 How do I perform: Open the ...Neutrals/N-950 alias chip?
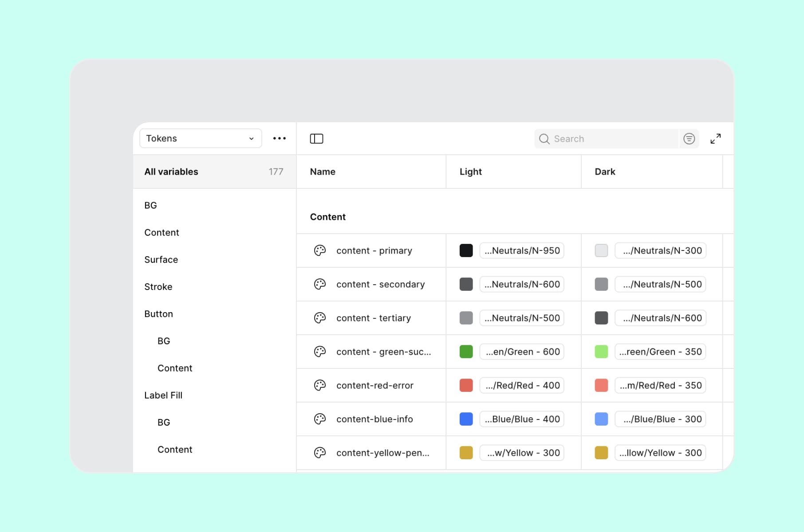[x=522, y=250]
